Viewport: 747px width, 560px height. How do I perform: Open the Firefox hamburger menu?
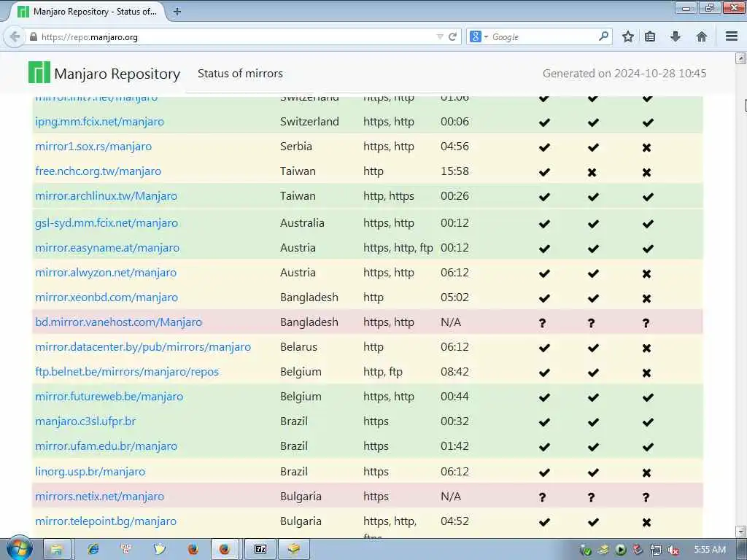coord(732,36)
